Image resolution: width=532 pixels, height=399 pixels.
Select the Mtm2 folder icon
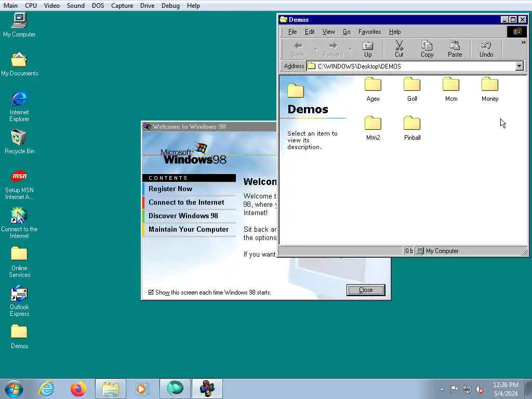coord(373,123)
